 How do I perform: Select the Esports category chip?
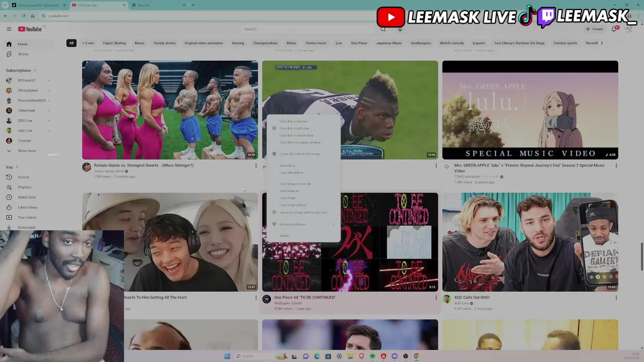(479, 43)
